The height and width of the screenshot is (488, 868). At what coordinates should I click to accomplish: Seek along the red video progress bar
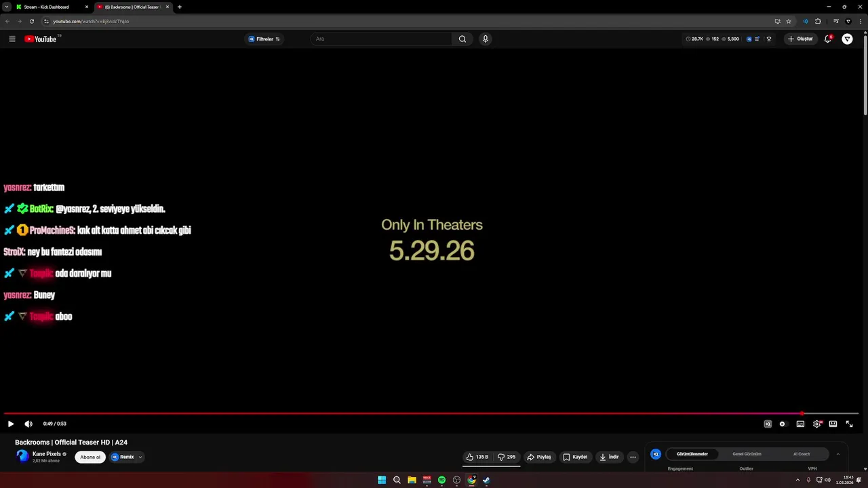[431, 413]
